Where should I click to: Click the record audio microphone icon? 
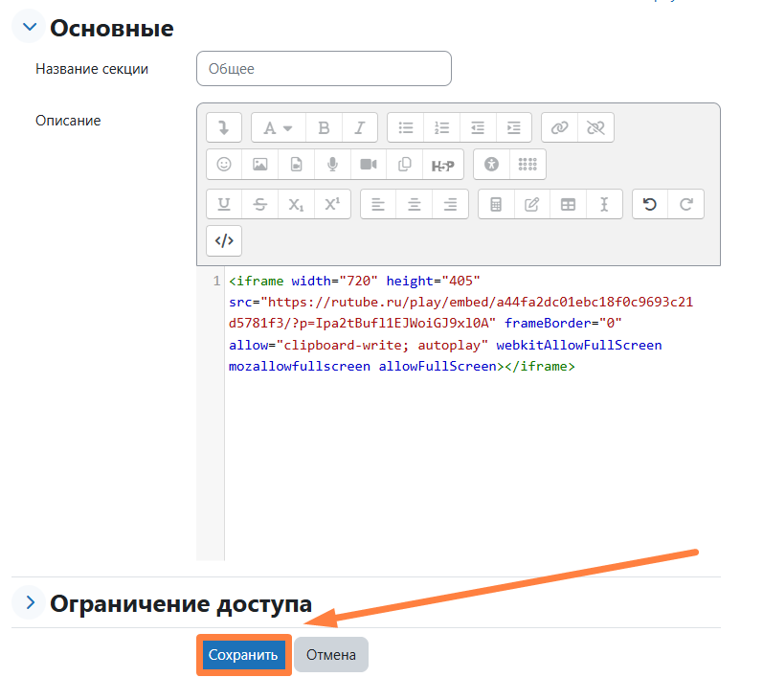pos(332,165)
